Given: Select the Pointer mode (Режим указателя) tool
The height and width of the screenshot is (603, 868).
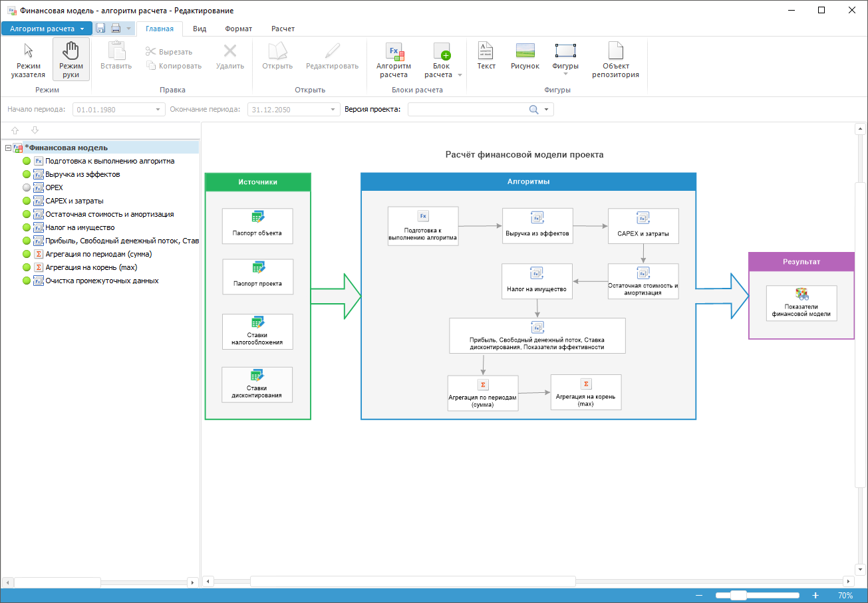Looking at the screenshot, I should point(28,60).
